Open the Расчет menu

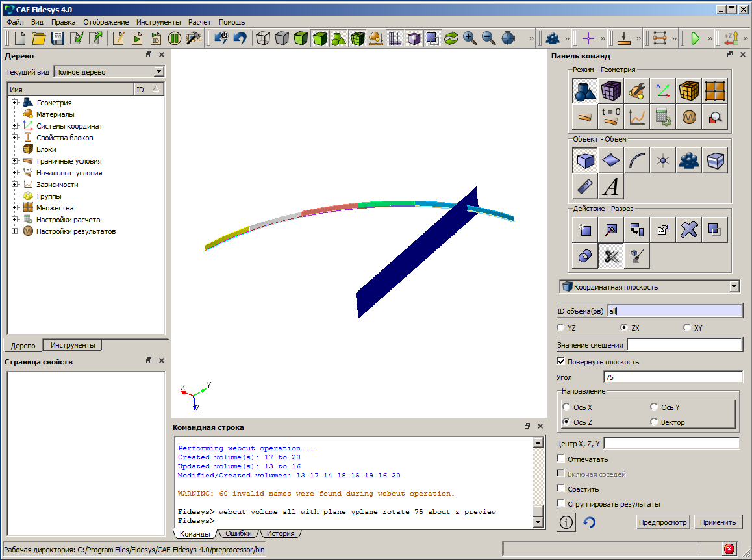click(199, 22)
